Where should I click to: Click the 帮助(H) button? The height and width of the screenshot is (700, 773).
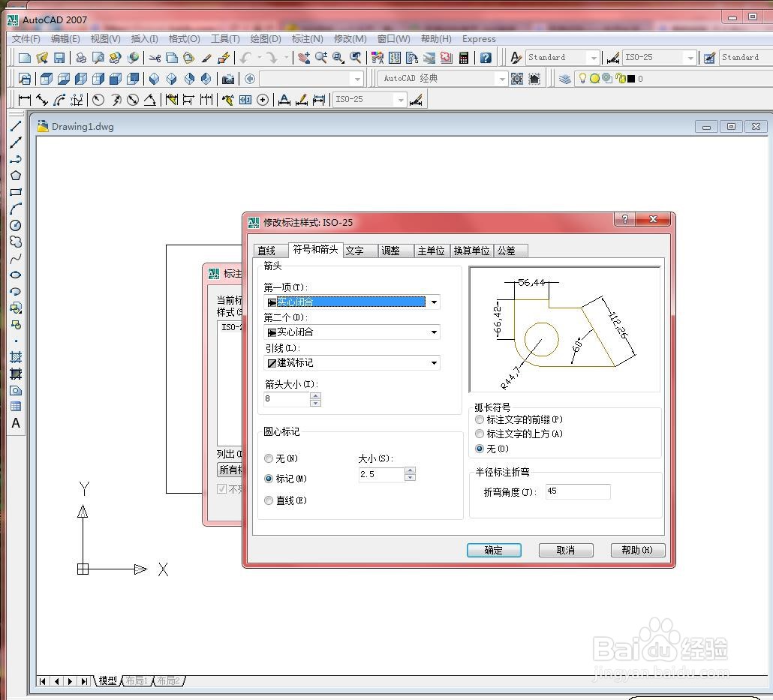637,550
